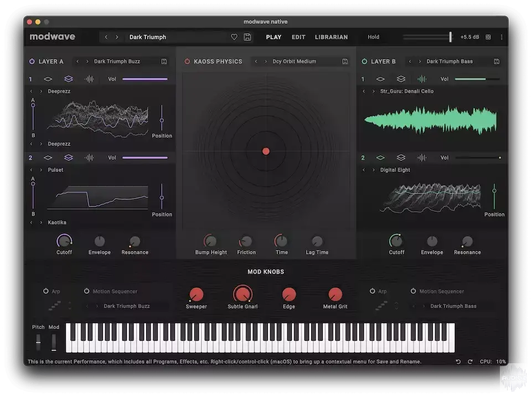Screen dimensions: 532x397
Task: Select next wavetable after Digital Eight
Action: pyautogui.click(x=374, y=170)
